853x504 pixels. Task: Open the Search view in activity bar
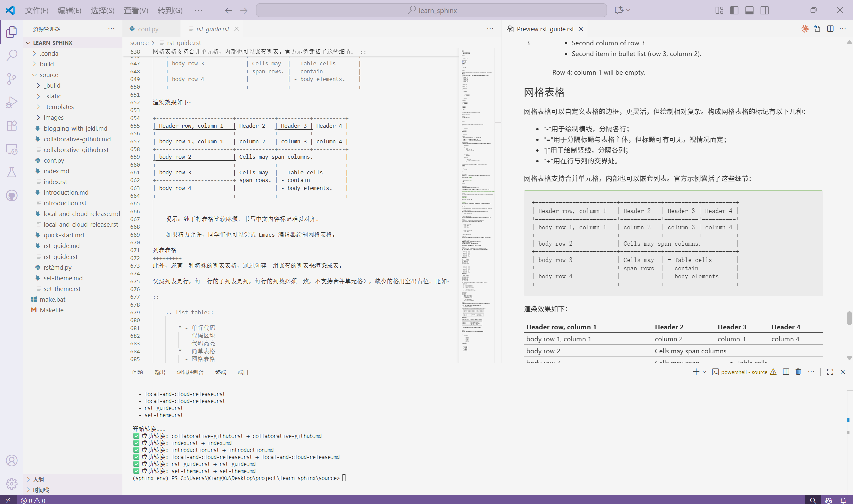point(12,55)
